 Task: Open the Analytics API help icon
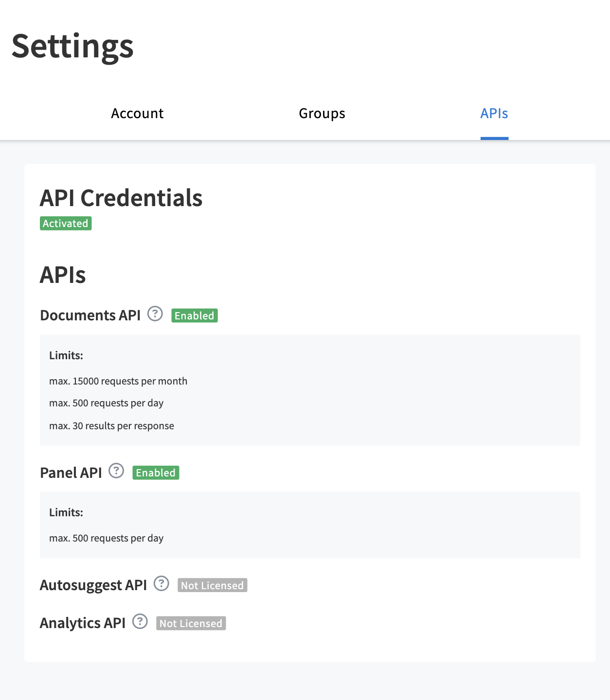[140, 621]
